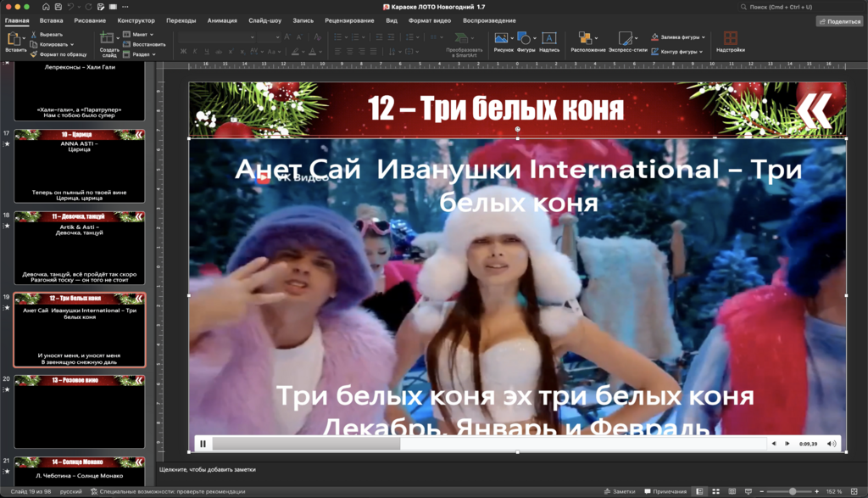The image size is (868, 498).
Task: Select slide 20 thumbnail 13 – Розовое вино
Action: click(x=79, y=411)
